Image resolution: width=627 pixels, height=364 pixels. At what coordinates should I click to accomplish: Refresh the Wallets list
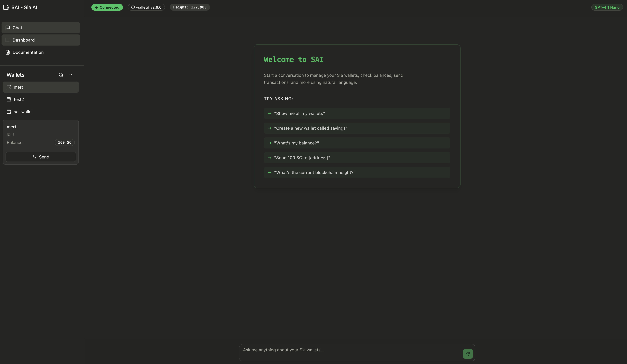tap(61, 75)
